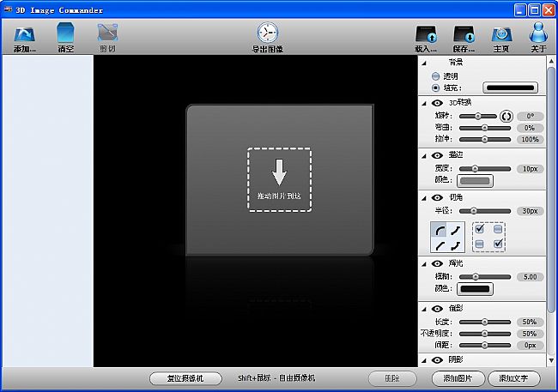Viewport: 558px width, 392px height.
Task: Click the circular rotation reset icon beside 旋转
Action: coord(506,116)
